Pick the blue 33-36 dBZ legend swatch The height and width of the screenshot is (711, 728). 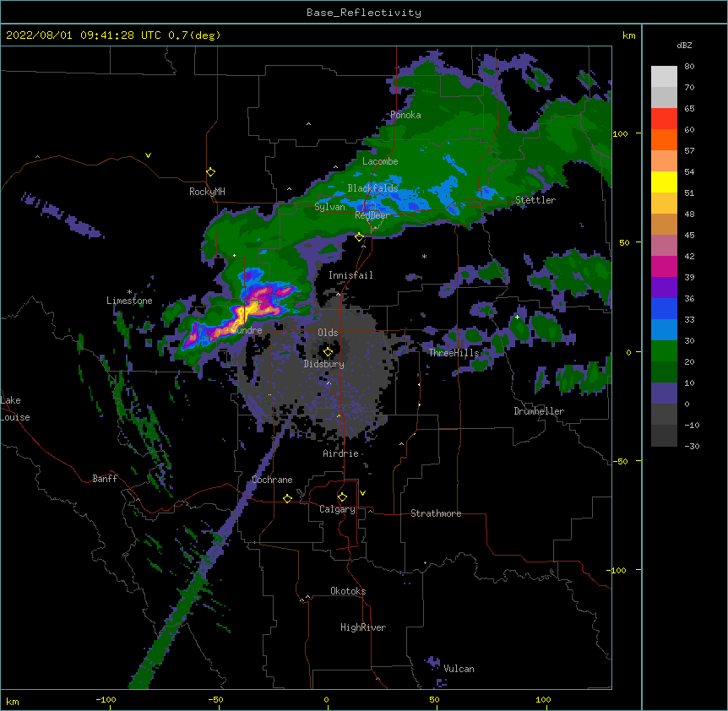664,308
